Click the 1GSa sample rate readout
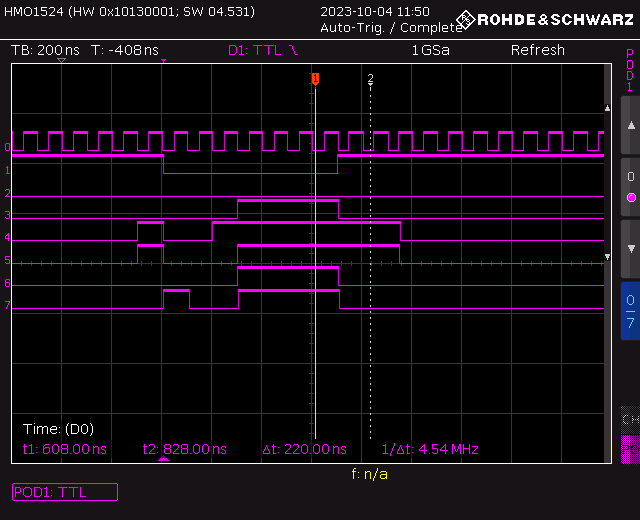This screenshot has height=520, width=640. pos(431,50)
